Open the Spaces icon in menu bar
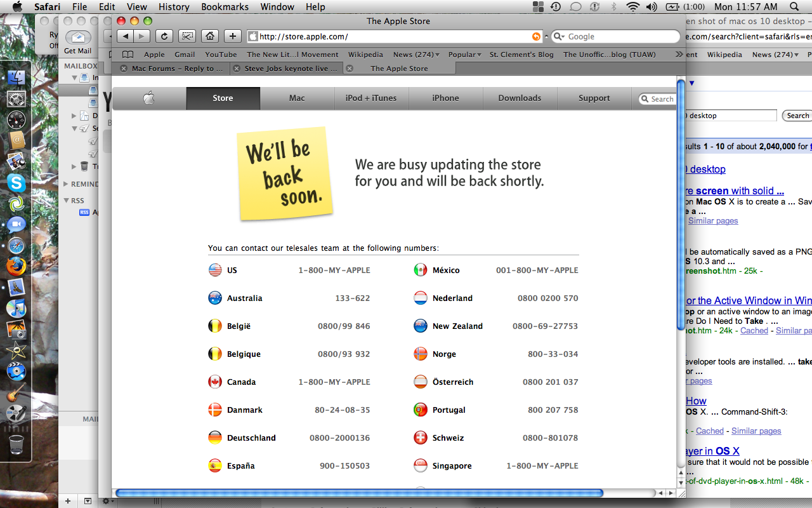The width and height of the screenshot is (812, 508). coord(538,7)
